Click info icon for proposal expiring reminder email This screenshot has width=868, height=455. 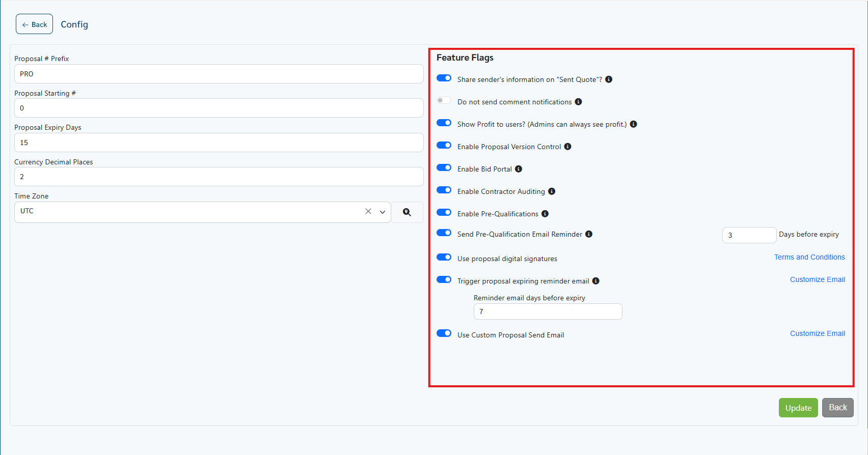[x=596, y=281]
